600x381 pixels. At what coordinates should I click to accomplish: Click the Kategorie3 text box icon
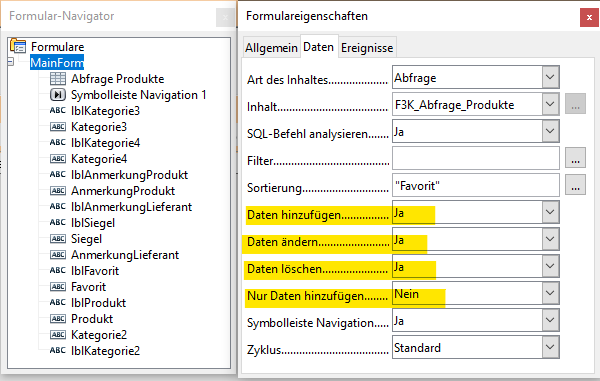[x=58, y=127]
